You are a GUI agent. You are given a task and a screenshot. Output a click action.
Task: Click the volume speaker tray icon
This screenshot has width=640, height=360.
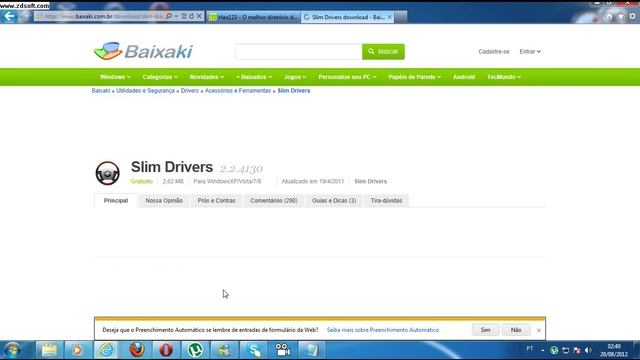[x=588, y=350]
